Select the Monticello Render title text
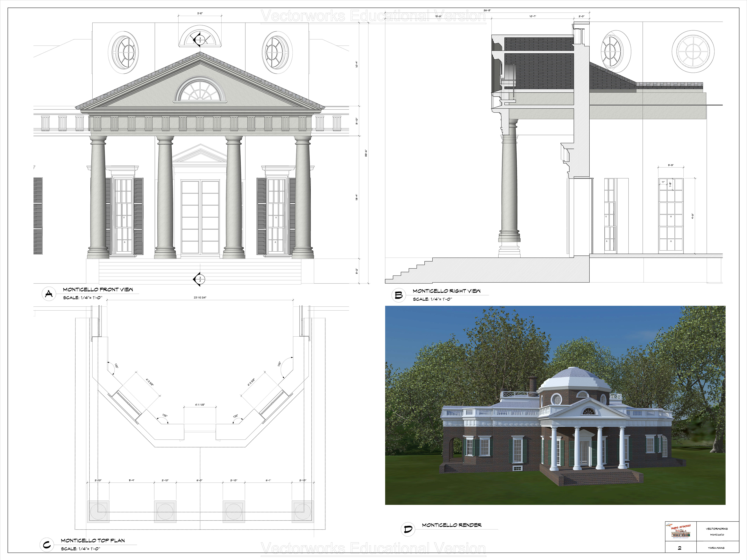The image size is (747, 560). (x=452, y=525)
